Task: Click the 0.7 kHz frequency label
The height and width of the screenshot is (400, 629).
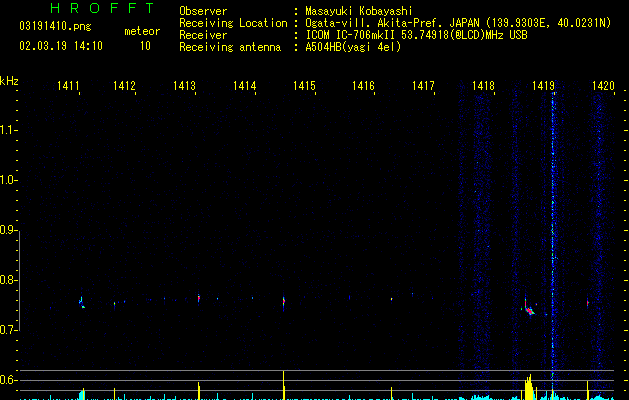Action: click(8, 330)
